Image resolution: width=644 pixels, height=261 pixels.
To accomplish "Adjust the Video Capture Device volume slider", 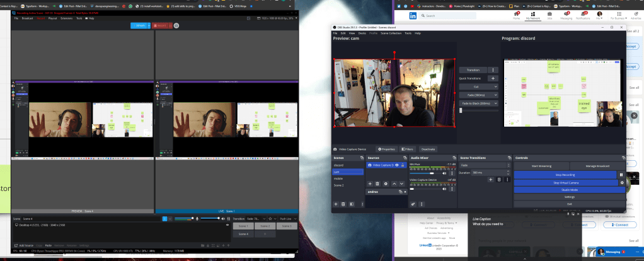I will (426, 189).
